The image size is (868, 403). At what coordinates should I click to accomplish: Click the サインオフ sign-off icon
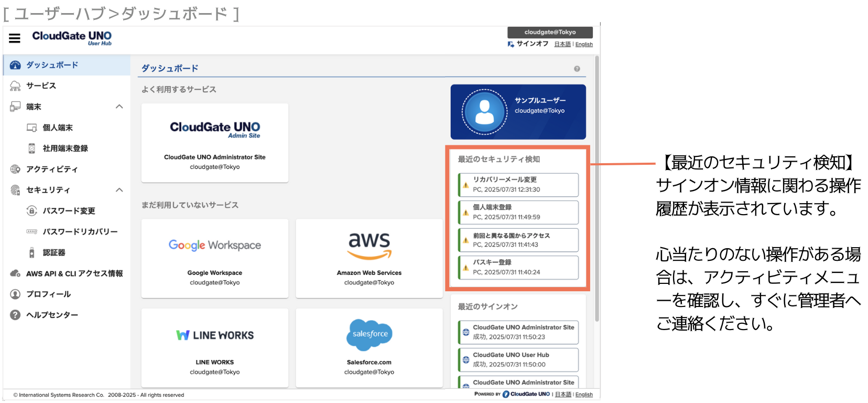[x=511, y=44]
